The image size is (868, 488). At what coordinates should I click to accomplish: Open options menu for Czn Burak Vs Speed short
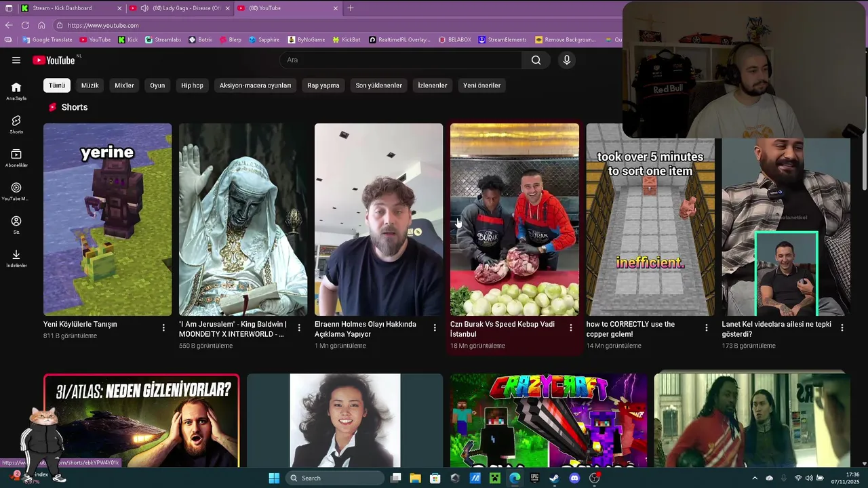570,328
